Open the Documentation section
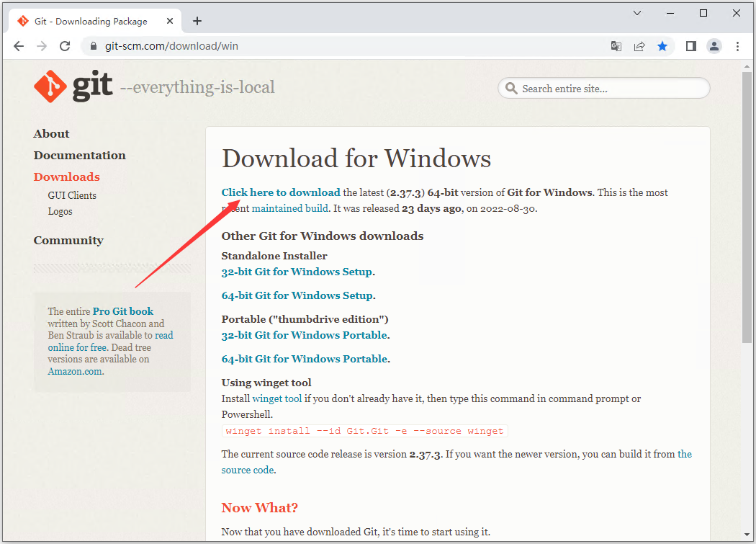Viewport: 756px width, 544px height. (79, 156)
